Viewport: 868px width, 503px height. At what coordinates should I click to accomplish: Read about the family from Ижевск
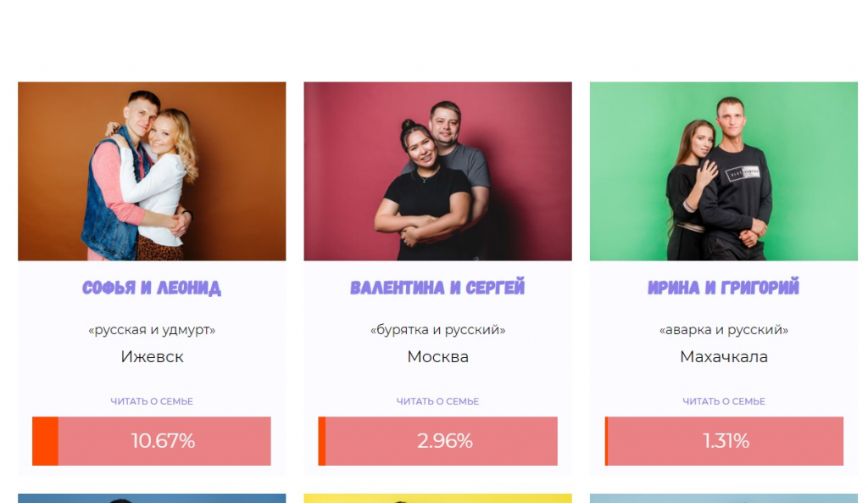coord(152,401)
